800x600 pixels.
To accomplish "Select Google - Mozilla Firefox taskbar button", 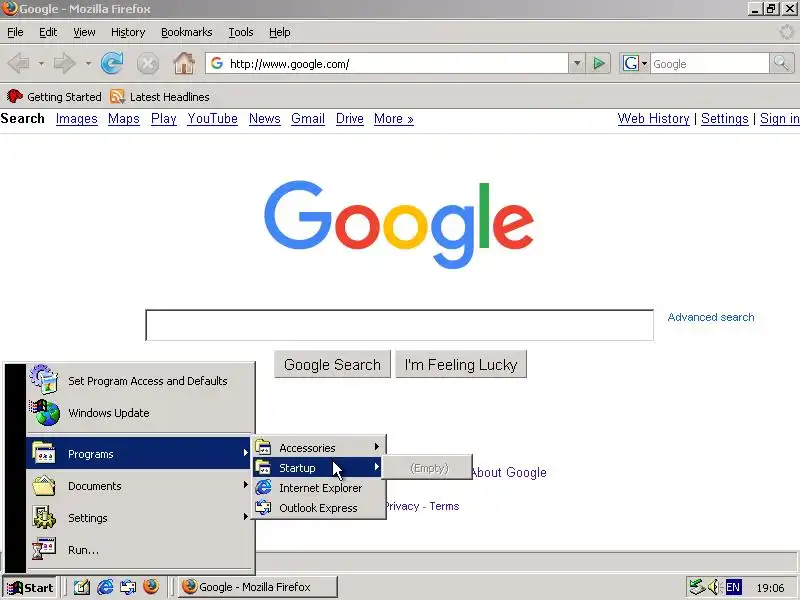I will pos(258,587).
